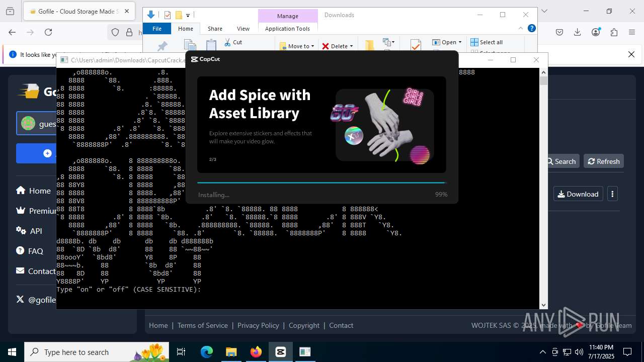The width and height of the screenshot is (644, 362).
Task: Reload the Gofile page
Action: pyautogui.click(x=48, y=32)
